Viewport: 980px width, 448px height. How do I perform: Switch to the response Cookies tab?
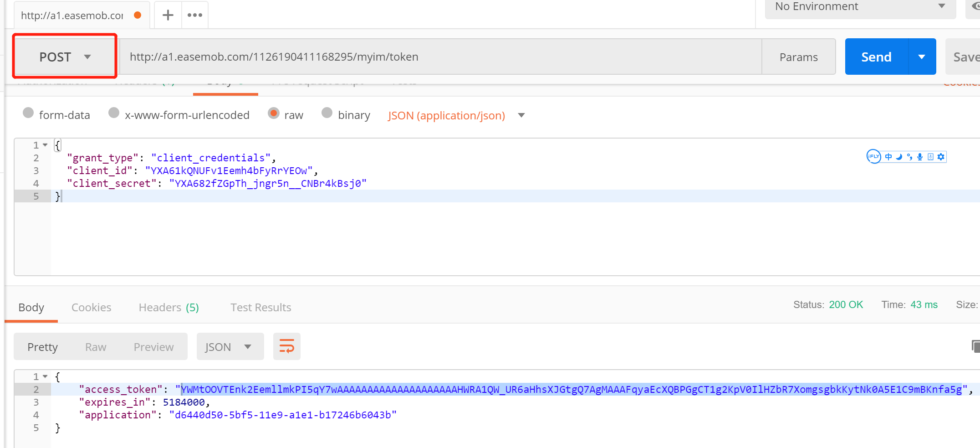coord(91,308)
